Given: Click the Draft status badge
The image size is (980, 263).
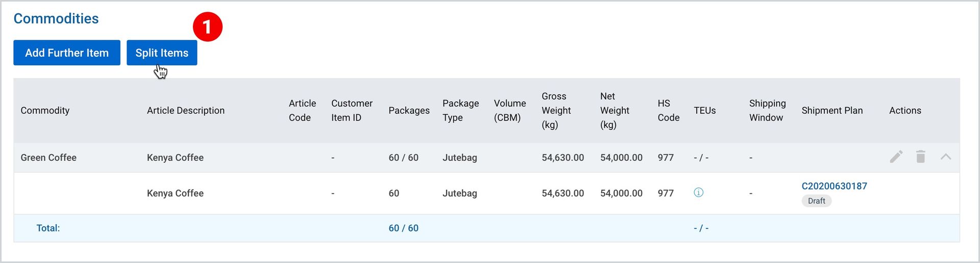Looking at the screenshot, I should tap(817, 201).
